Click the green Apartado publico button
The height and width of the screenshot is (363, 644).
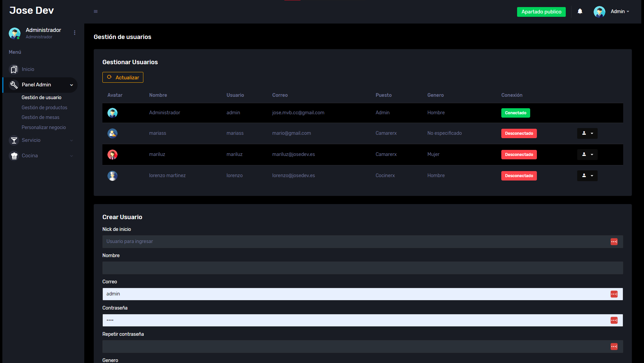541,12
